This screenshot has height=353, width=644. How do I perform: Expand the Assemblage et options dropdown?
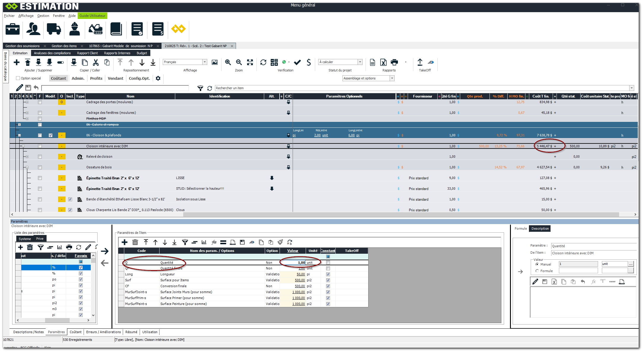(x=392, y=78)
